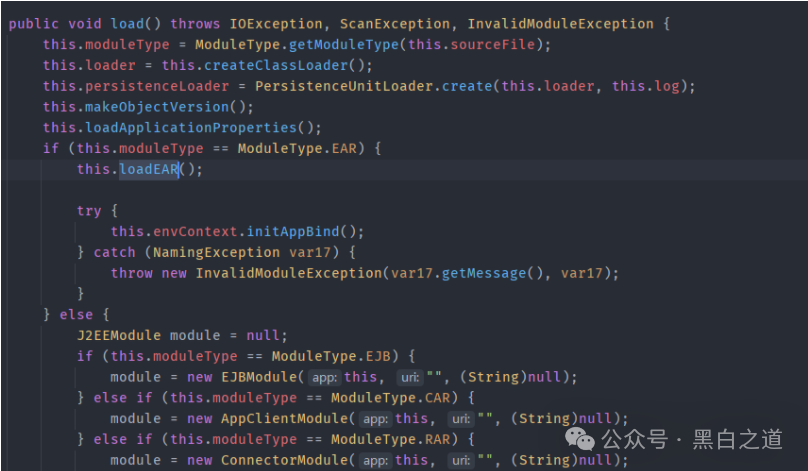
Task: Click ScanException in the throws clause
Action: coord(394,24)
